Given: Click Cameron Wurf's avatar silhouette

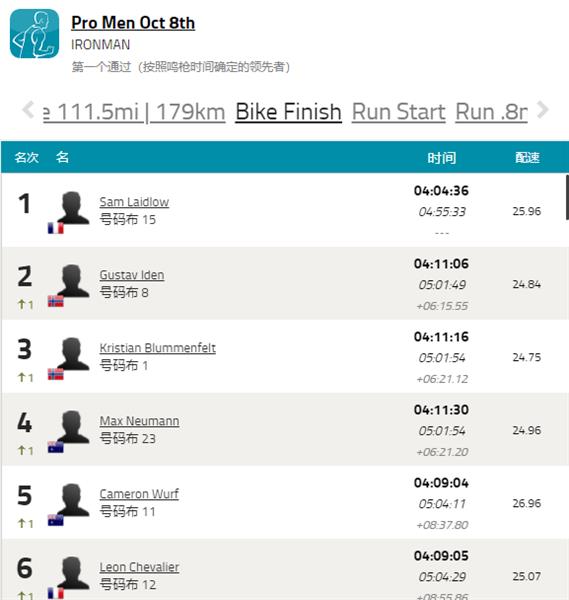Looking at the screenshot, I should [x=73, y=500].
